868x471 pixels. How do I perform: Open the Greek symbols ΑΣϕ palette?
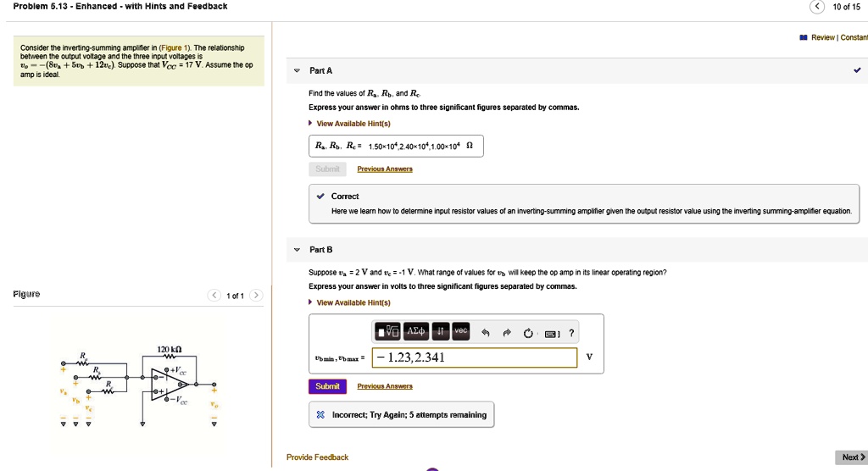pos(416,332)
